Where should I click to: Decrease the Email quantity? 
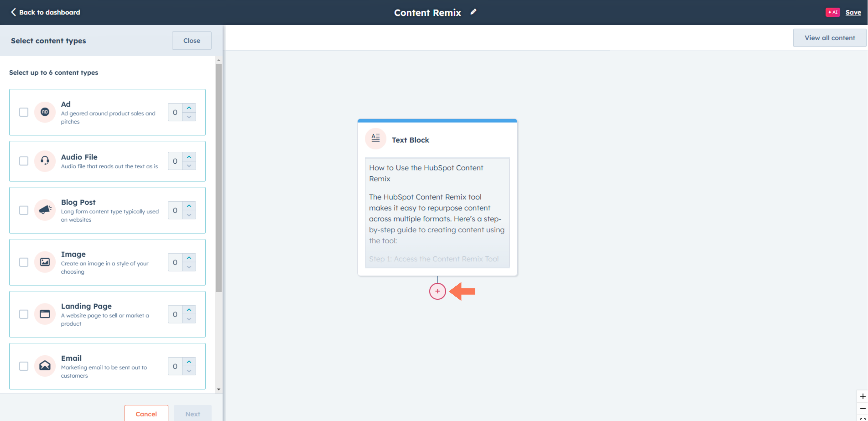(x=189, y=370)
